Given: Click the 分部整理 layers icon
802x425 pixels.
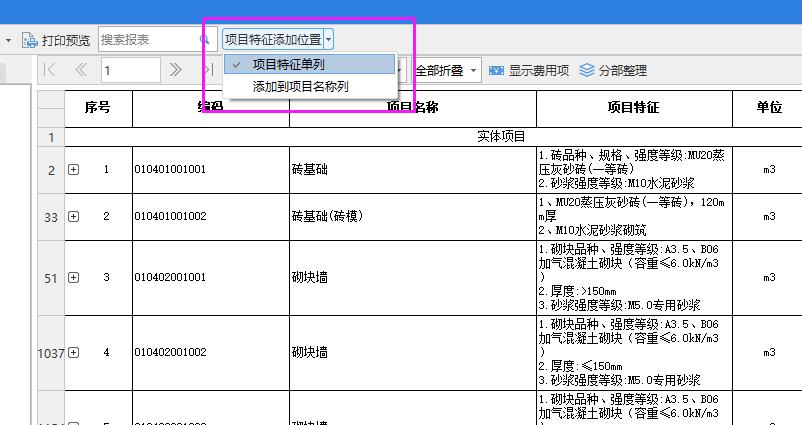Looking at the screenshot, I should pos(587,70).
